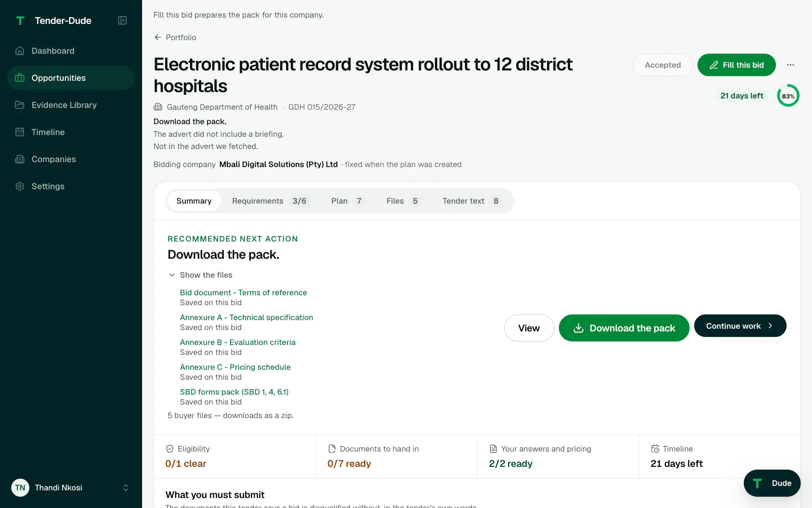The image size is (812, 508).
Task: Expand the Thandi Nkosi account switcher
Action: click(x=126, y=488)
